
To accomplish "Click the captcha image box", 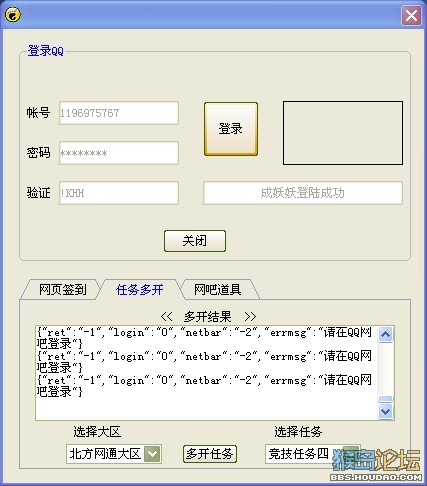I will pyautogui.click(x=343, y=133).
